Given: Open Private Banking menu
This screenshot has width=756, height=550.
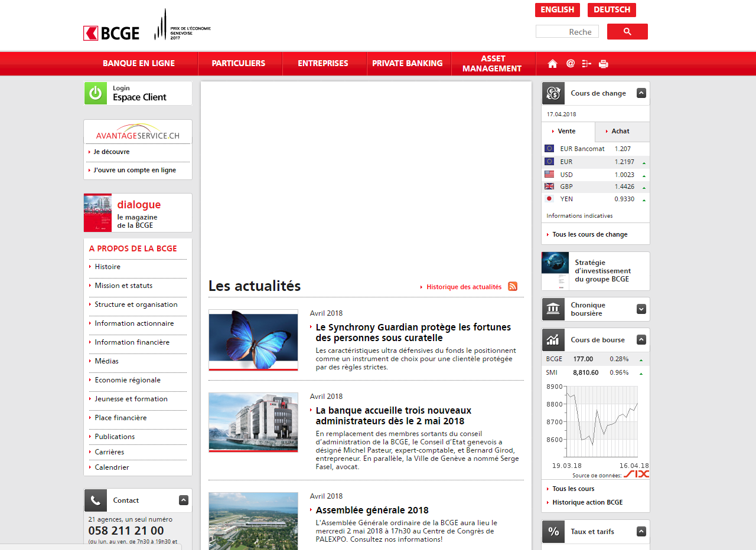Looking at the screenshot, I should pos(408,64).
